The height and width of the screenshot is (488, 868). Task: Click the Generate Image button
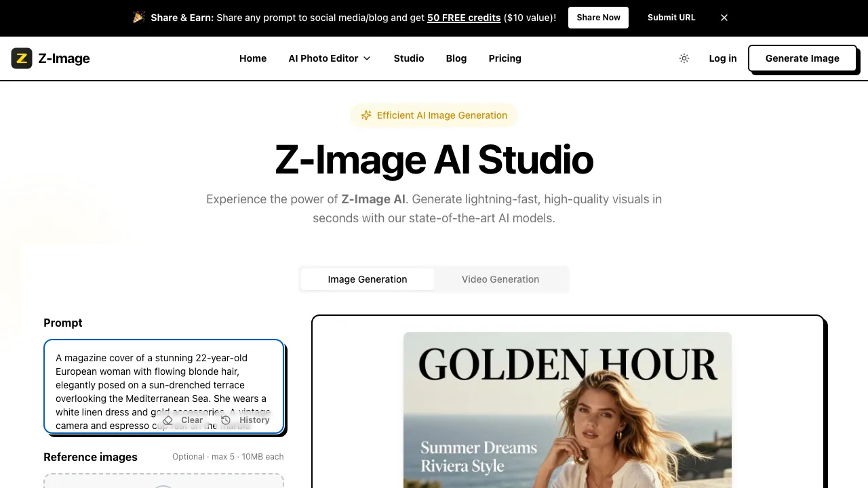pos(802,58)
